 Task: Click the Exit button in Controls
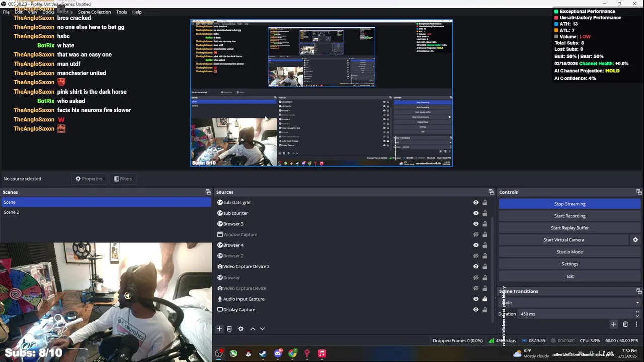(x=570, y=276)
